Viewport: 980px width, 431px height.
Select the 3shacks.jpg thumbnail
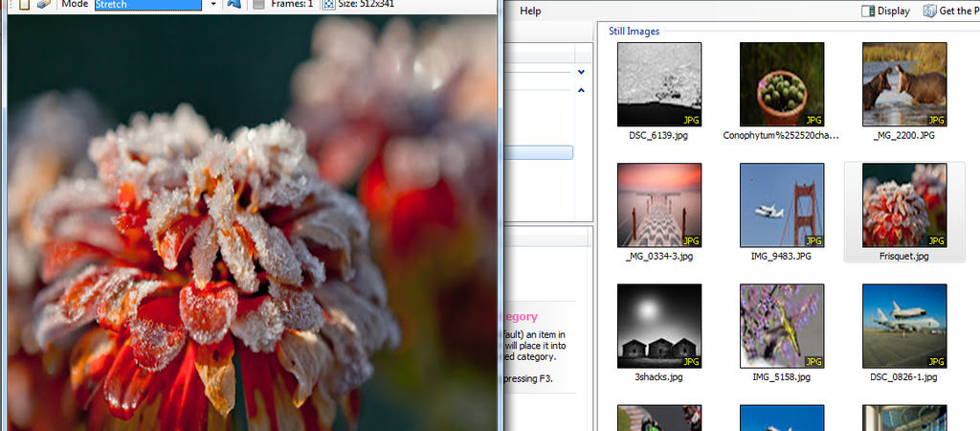[658, 326]
